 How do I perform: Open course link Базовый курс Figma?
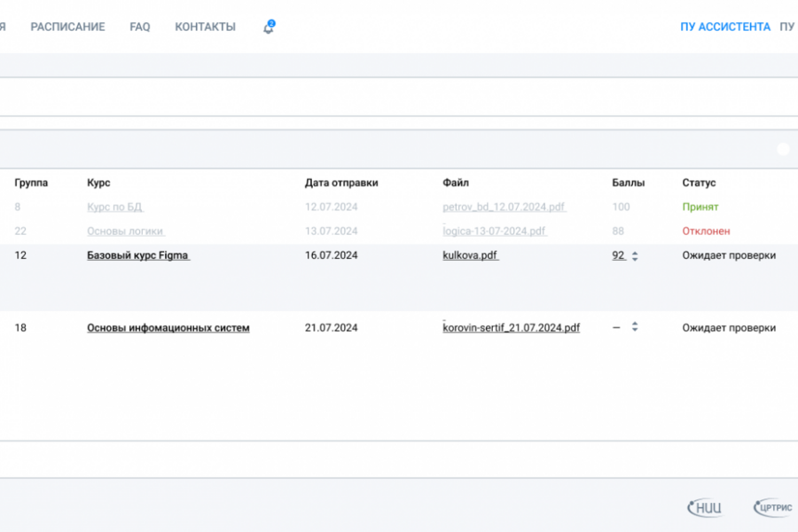click(x=138, y=255)
